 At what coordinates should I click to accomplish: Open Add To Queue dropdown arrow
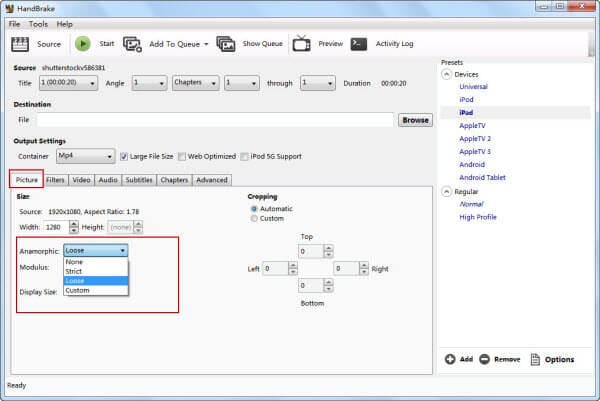click(206, 44)
